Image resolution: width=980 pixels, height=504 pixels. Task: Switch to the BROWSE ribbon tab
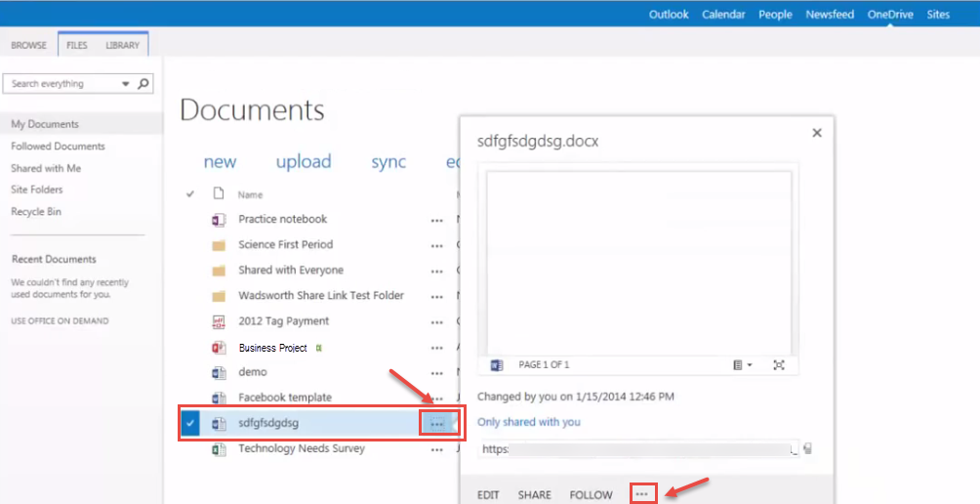(28, 45)
